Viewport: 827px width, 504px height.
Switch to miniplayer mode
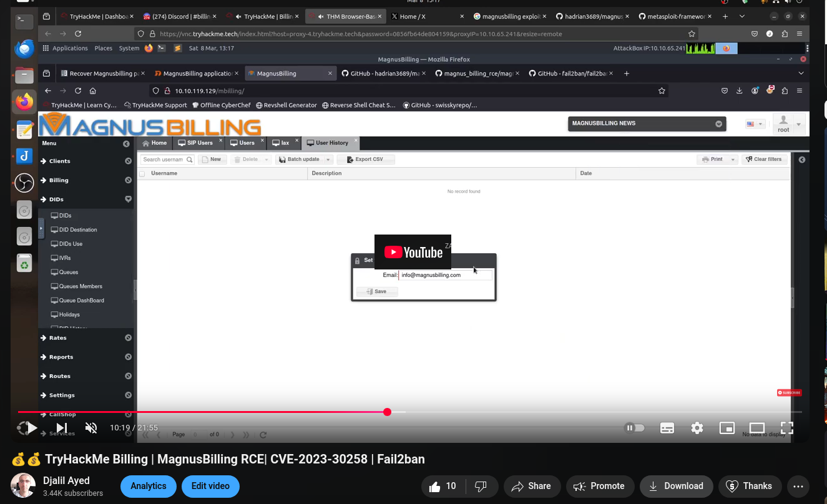click(x=727, y=428)
